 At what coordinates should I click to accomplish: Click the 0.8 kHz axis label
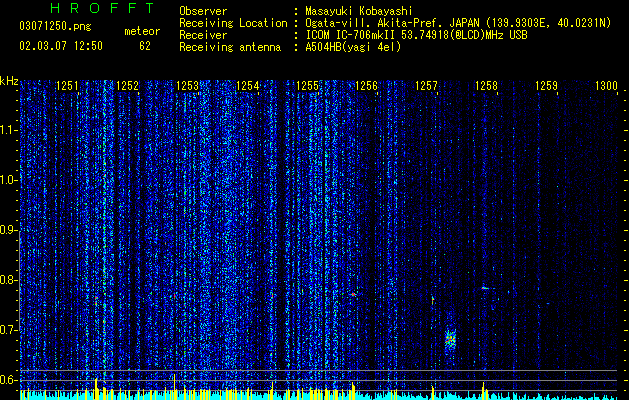(x=9, y=280)
